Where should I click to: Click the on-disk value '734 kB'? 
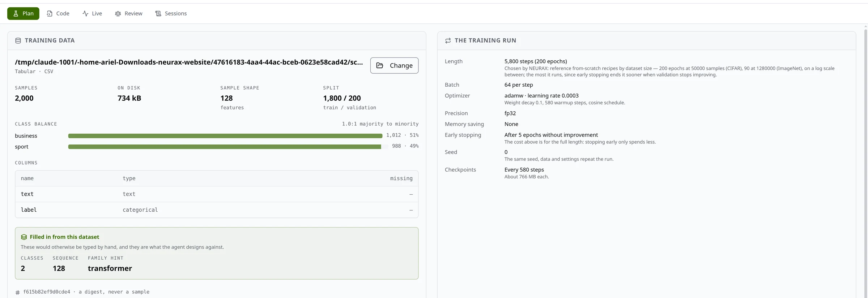[x=129, y=98]
